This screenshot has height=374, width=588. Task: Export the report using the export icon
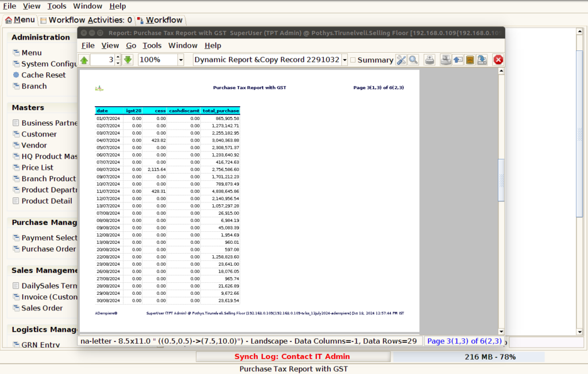(482, 60)
